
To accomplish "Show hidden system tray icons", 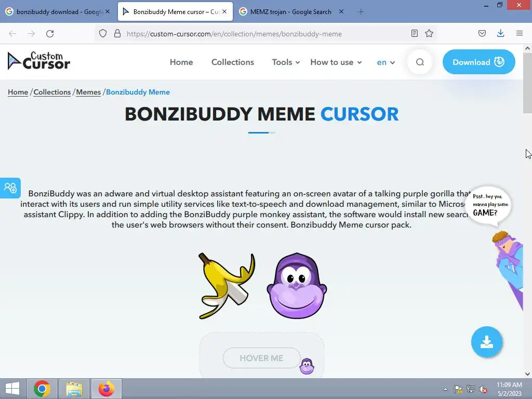I will pyautogui.click(x=445, y=389).
